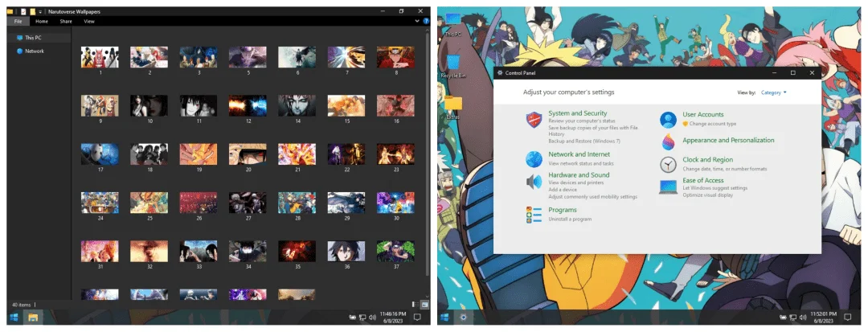Image resolution: width=868 pixels, height=332 pixels.
Task: Click Control Panel icon in its title bar
Action: pos(500,72)
